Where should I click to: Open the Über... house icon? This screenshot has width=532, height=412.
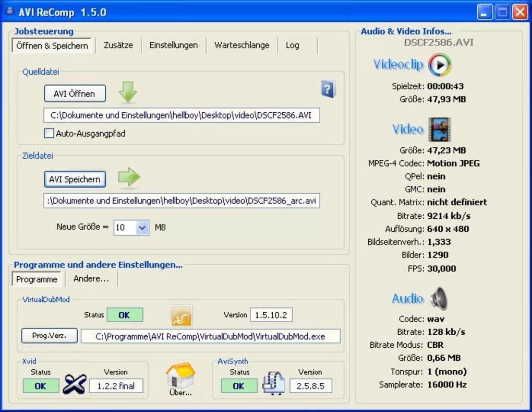pyautogui.click(x=180, y=375)
